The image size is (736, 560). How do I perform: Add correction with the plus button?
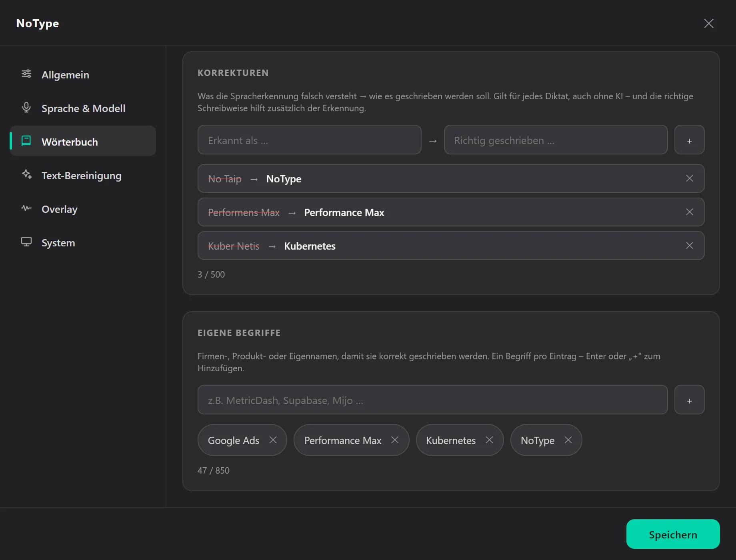point(690,140)
